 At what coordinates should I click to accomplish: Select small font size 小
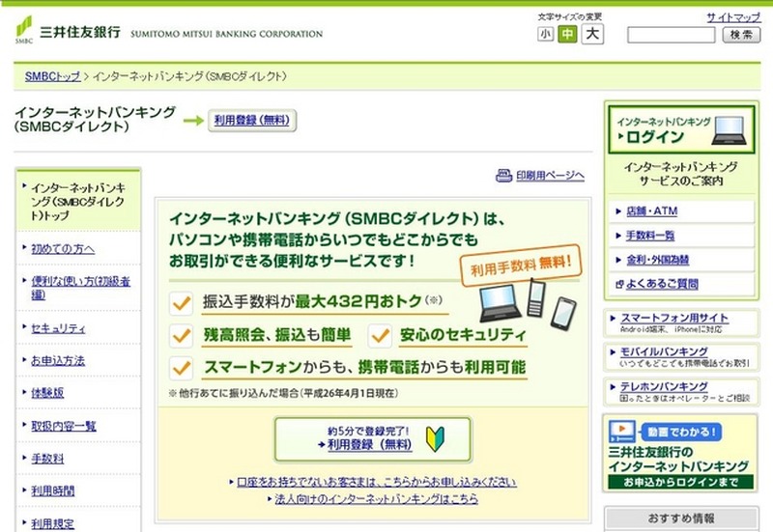pyautogui.click(x=546, y=35)
